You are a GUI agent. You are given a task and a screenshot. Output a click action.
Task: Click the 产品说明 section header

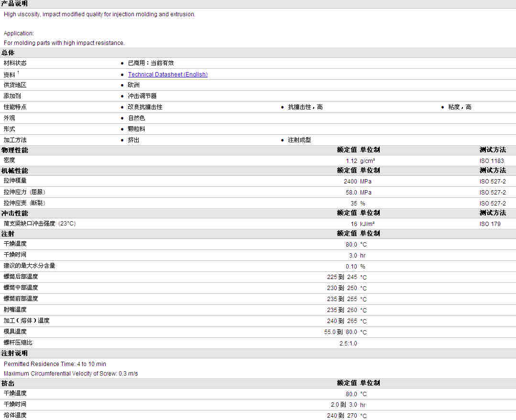[14, 4]
